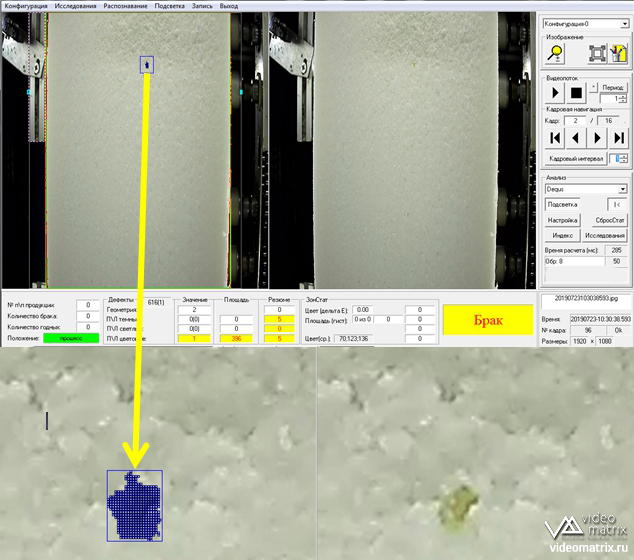Open the Запись menu
This screenshot has height=560, width=634.
click(x=203, y=6)
